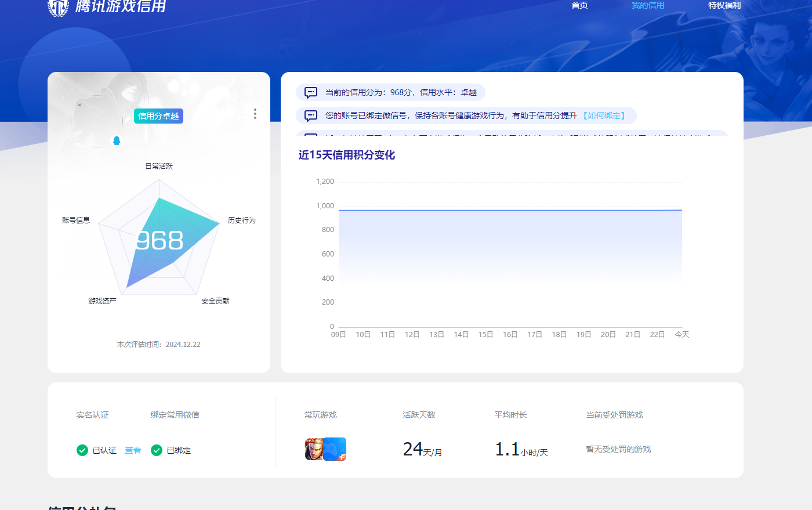Click the message icon beside 您的账号已绑定微信号
The image size is (812, 510).
tap(311, 115)
